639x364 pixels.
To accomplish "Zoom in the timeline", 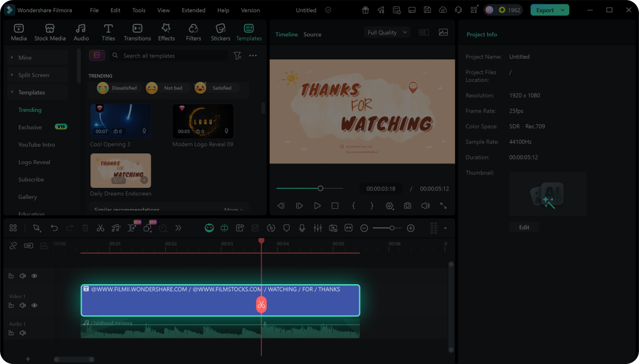I will tap(411, 228).
